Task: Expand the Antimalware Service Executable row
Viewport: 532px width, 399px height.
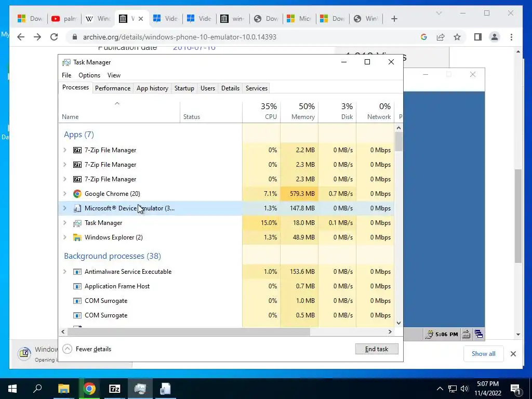Action: (65, 272)
